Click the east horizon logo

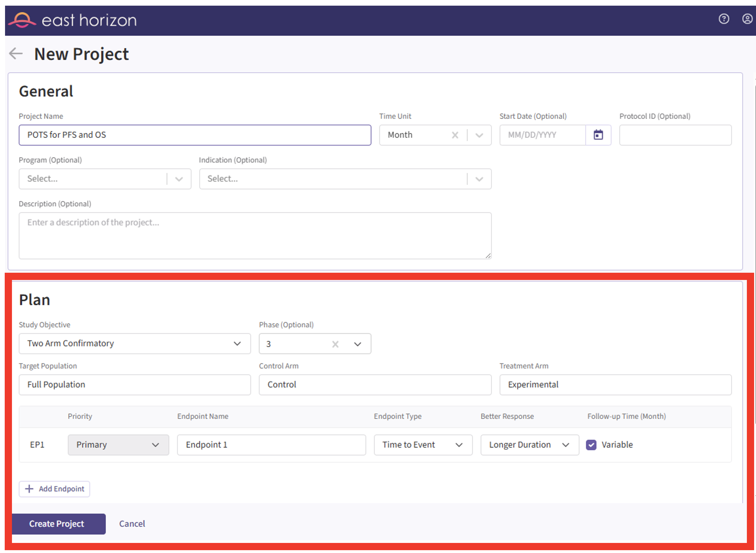(72, 20)
